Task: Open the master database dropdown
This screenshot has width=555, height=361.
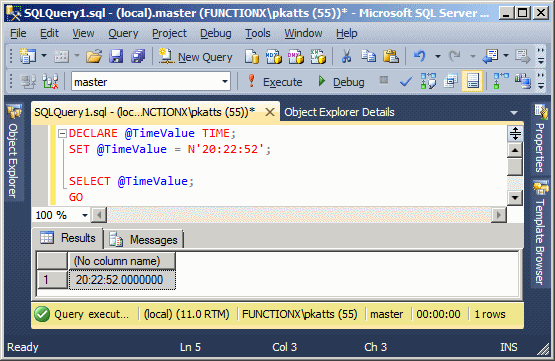Action: (225, 82)
